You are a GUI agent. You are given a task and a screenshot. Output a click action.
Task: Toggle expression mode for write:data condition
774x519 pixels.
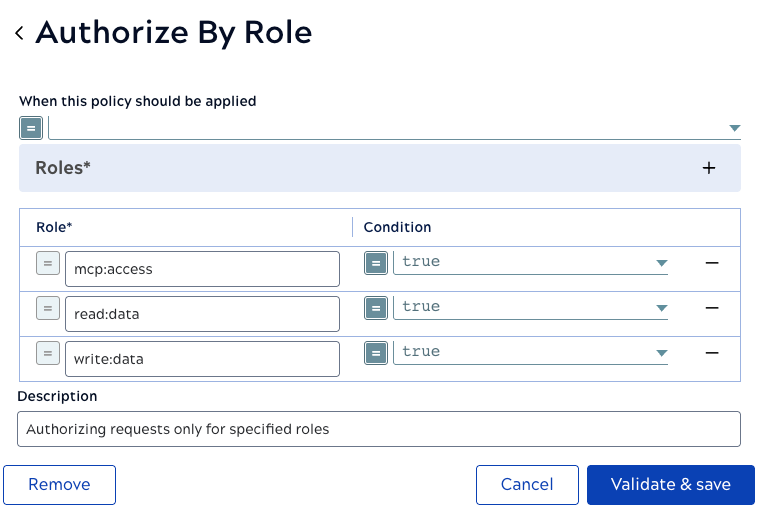tap(376, 353)
